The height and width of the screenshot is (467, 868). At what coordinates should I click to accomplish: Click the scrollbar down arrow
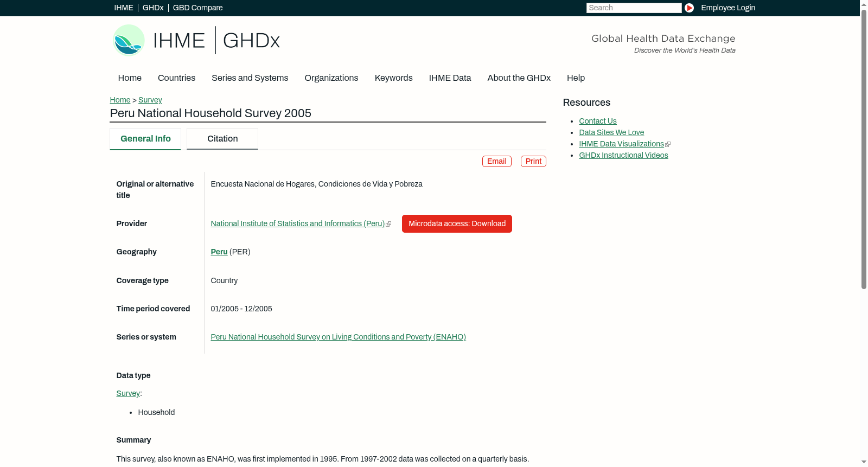(864, 463)
